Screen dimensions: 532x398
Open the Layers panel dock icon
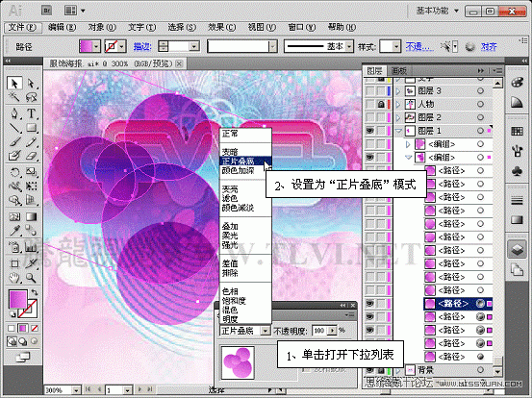[517, 250]
